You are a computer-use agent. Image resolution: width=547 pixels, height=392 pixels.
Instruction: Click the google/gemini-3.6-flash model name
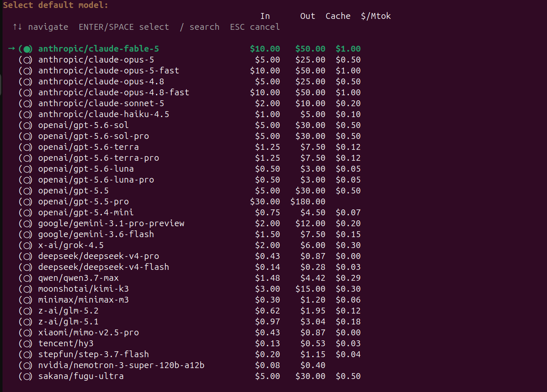[96, 234]
